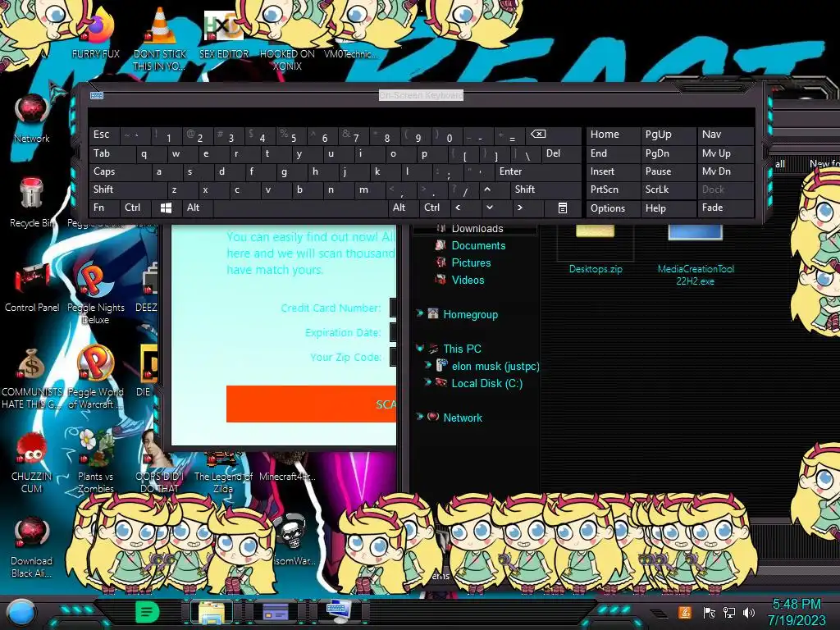Image resolution: width=840 pixels, height=630 pixels.
Task: Toggle the left Alt key
Action: coord(197,208)
